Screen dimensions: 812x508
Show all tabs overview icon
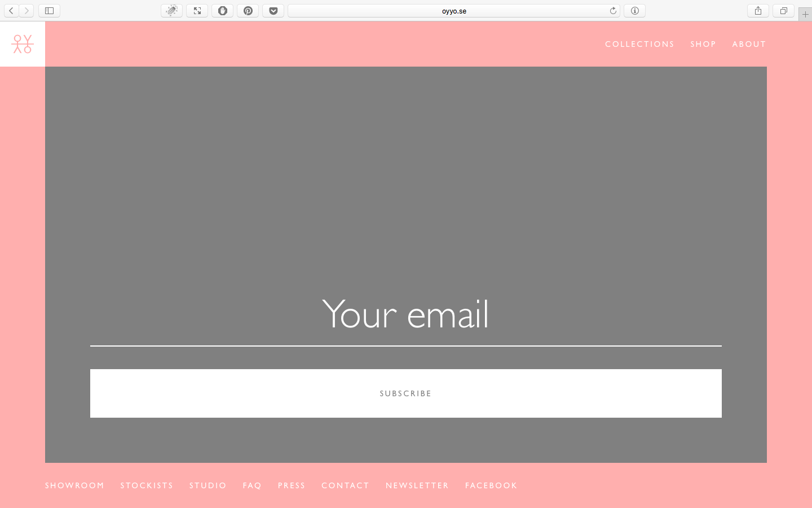pyautogui.click(x=783, y=11)
